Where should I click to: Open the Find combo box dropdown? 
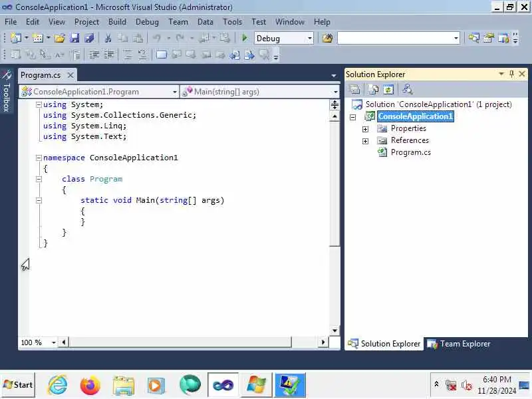point(456,38)
